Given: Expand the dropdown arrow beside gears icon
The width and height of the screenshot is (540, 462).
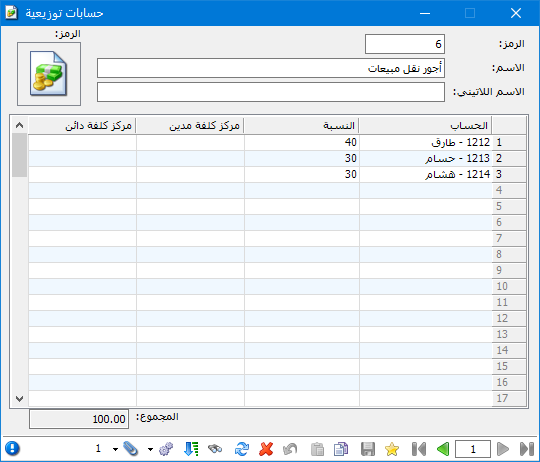Looking at the screenshot, I should [150, 449].
